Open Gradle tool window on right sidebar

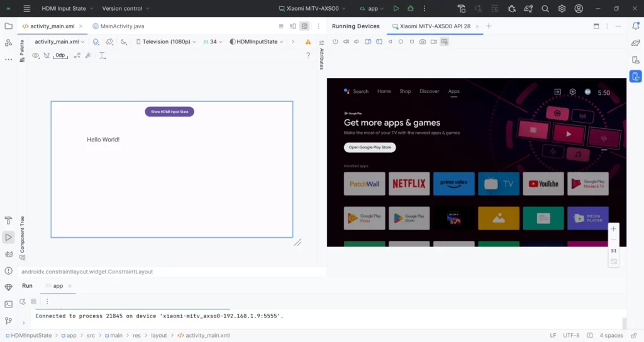pyautogui.click(x=635, y=43)
